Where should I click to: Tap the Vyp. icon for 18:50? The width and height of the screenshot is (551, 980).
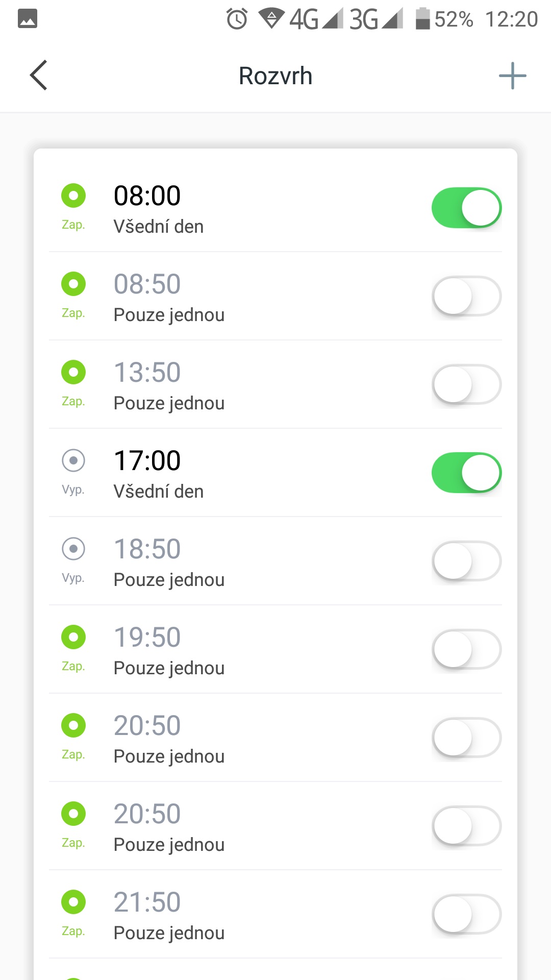tap(73, 549)
